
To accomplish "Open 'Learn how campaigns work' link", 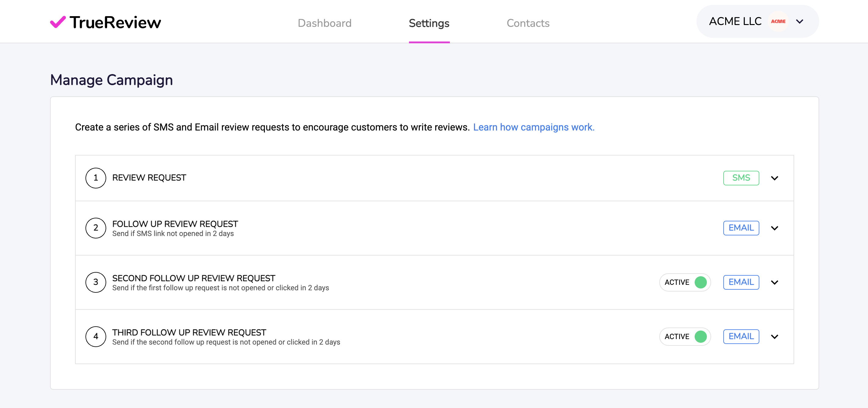I will [x=533, y=127].
